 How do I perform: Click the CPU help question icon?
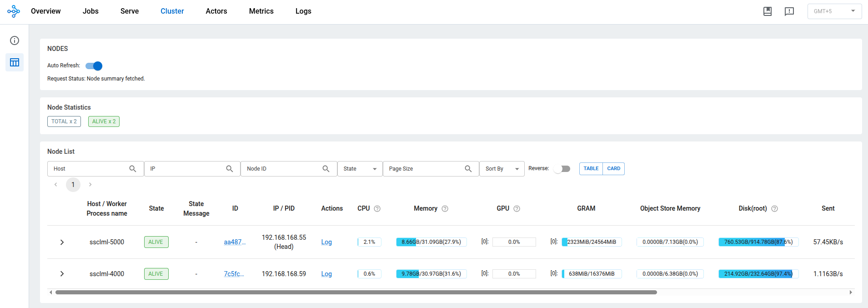click(377, 209)
